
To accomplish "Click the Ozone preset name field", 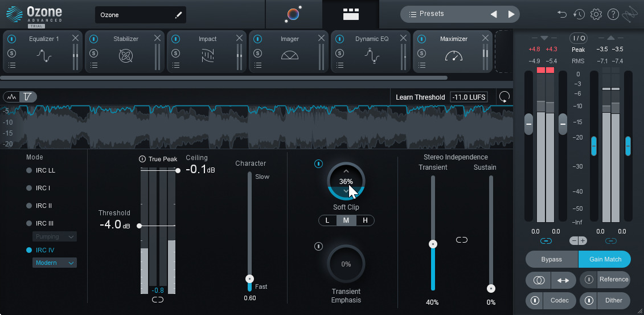I will pyautogui.click(x=141, y=15).
